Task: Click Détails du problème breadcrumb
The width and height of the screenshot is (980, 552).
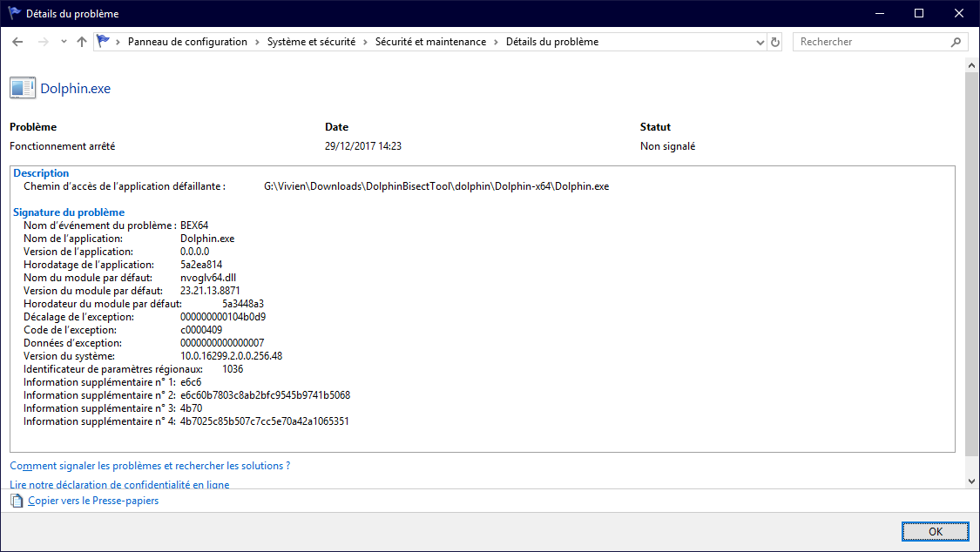Action: [x=552, y=42]
